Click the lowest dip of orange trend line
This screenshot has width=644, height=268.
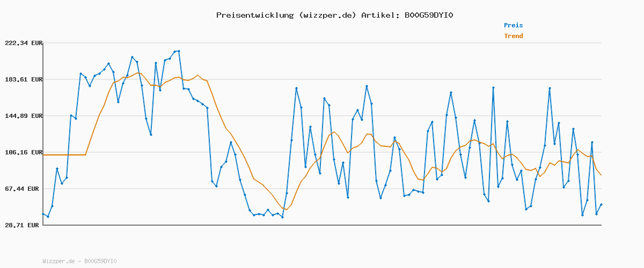(x=287, y=210)
